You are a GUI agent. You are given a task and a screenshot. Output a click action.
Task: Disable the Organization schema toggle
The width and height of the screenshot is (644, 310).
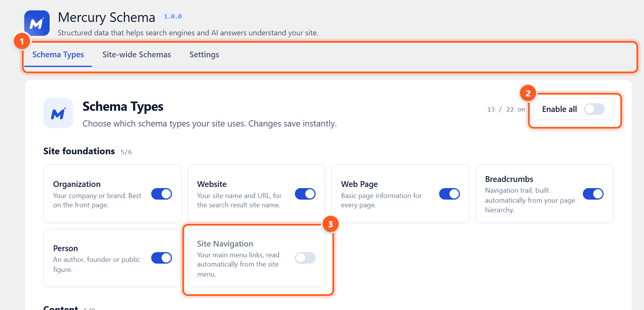tap(162, 194)
